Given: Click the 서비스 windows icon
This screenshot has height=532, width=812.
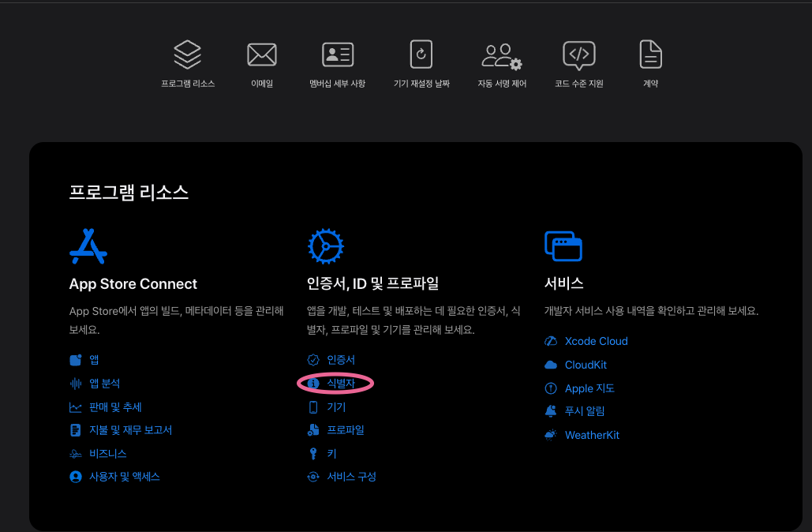Looking at the screenshot, I should [x=563, y=246].
